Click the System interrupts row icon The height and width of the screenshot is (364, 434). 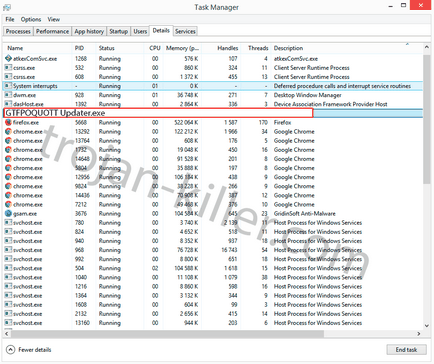(8, 86)
